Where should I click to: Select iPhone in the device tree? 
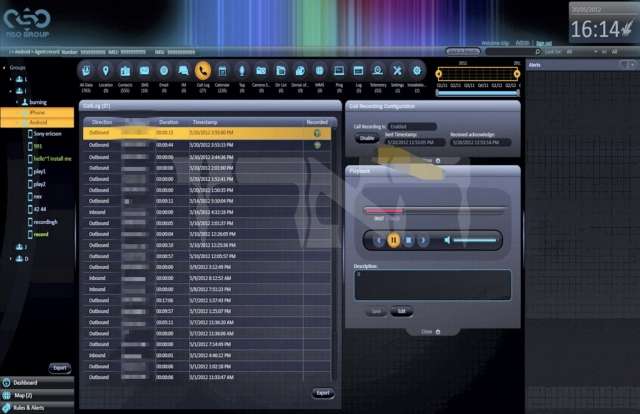click(37, 112)
